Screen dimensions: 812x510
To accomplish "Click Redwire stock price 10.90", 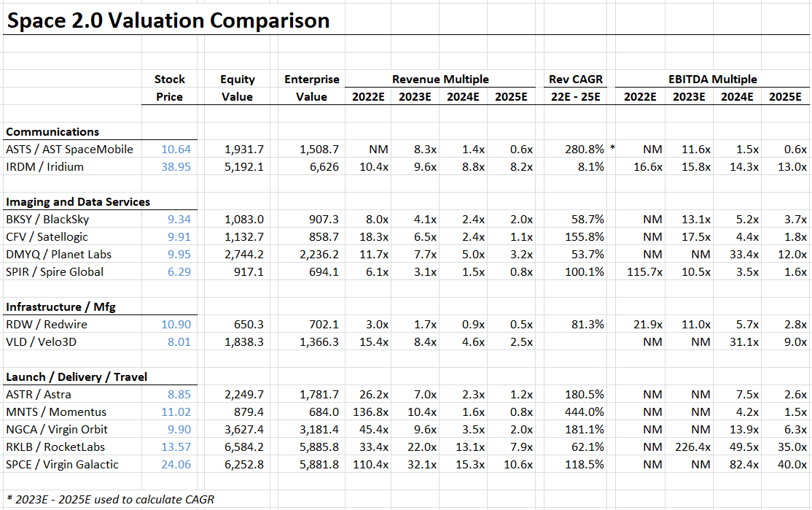I will (x=176, y=325).
